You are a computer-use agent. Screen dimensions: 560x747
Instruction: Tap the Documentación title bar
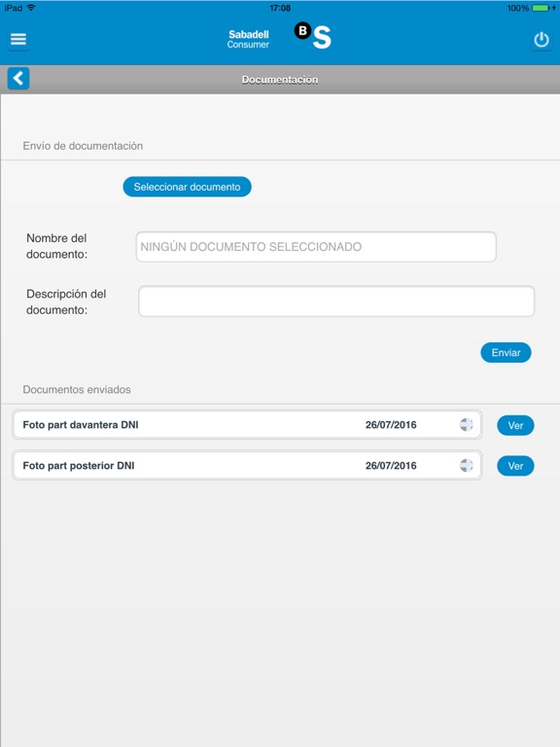coord(280,80)
